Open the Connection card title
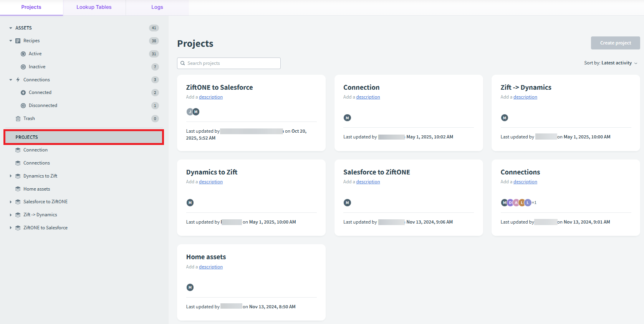644x324 pixels. click(361, 87)
